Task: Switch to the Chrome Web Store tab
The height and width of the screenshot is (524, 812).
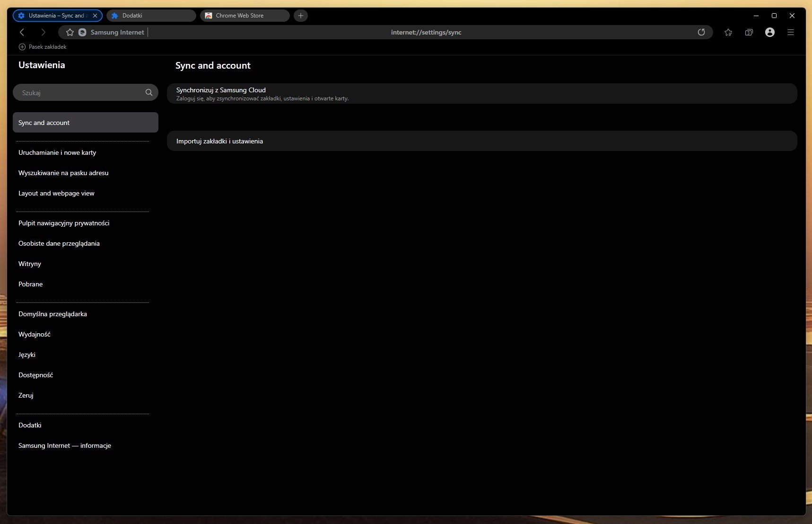Action: point(245,16)
